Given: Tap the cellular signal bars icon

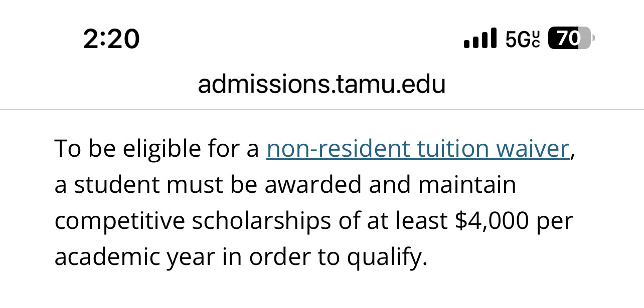Looking at the screenshot, I should click(480, 39).
